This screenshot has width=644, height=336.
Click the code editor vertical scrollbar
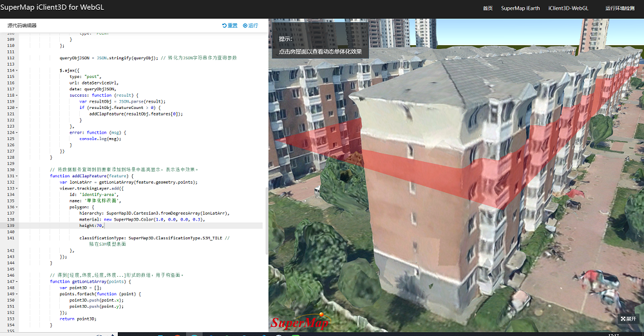267,220
